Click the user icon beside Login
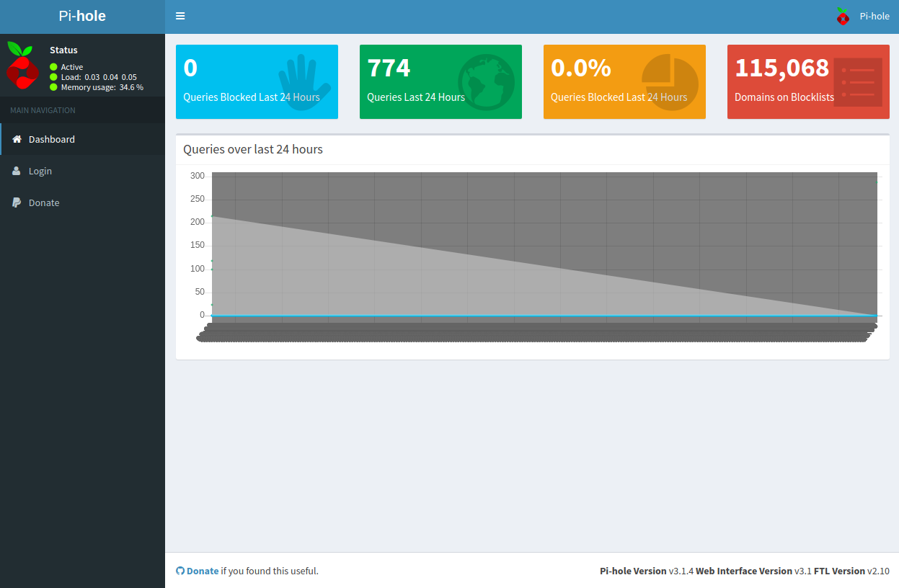 [x=17, y=171]
